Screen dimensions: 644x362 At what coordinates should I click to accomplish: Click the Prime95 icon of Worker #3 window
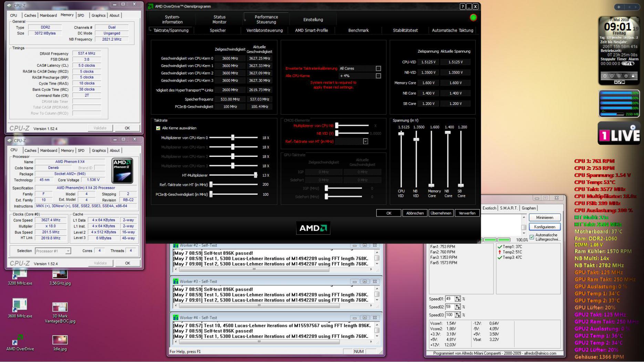click(176, 281)
